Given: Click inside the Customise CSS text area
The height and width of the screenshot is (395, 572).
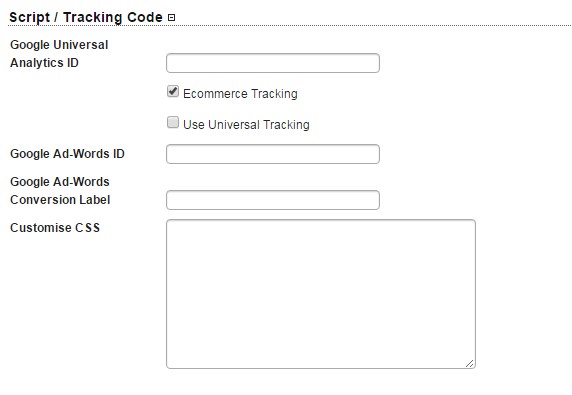Looking at the screenshot, I should coord(321,294).
